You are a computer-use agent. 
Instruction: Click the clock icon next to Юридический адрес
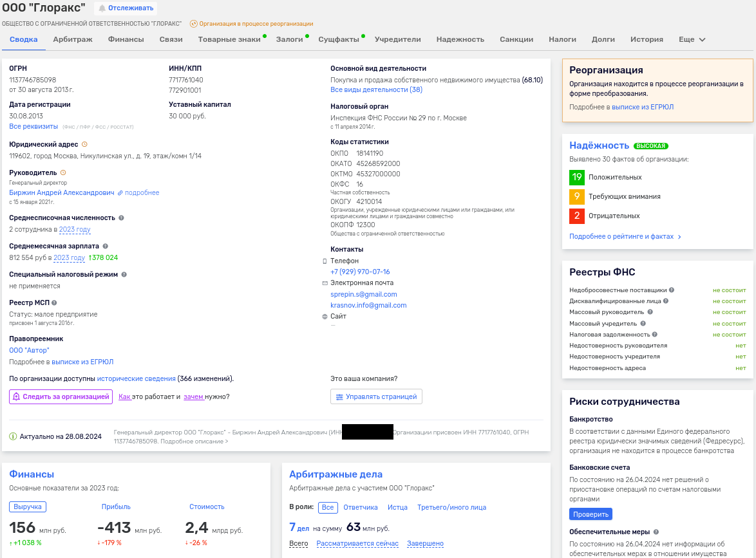pyautogui.click(x=84, y=144)
